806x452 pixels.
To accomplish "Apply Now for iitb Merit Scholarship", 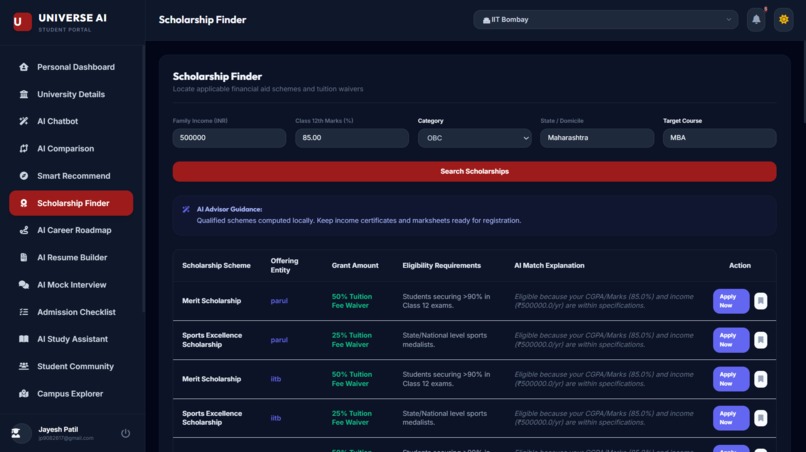I will (x=731, y=379).
